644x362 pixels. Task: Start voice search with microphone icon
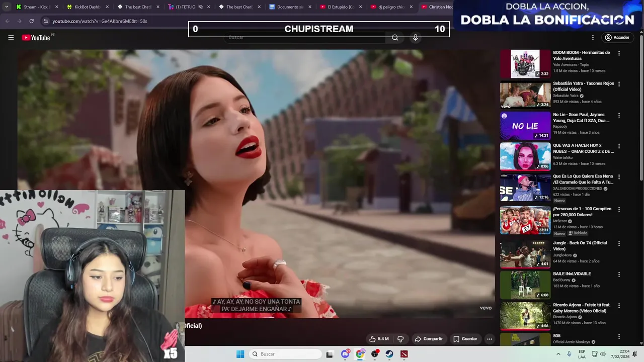tap(415, 38)
